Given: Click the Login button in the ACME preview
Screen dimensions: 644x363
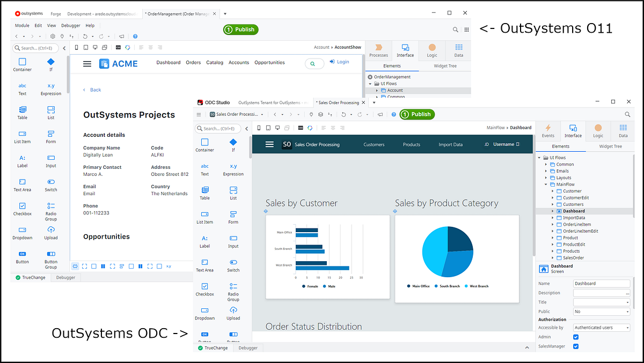Looking at the screenshot, I should click(x=339, y=62).
